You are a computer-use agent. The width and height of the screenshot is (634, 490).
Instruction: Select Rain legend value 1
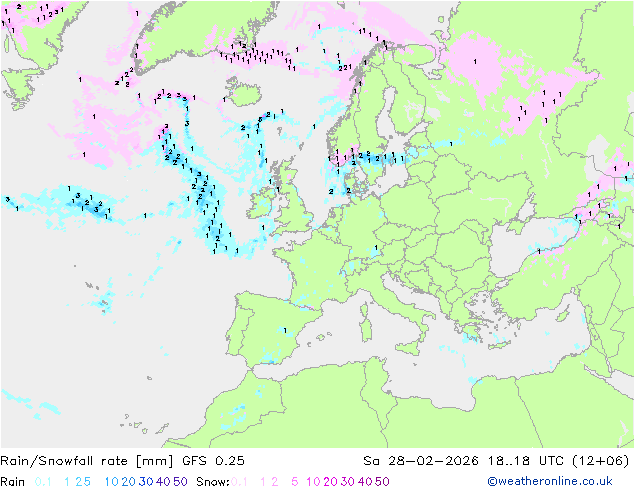coord(67,482)
